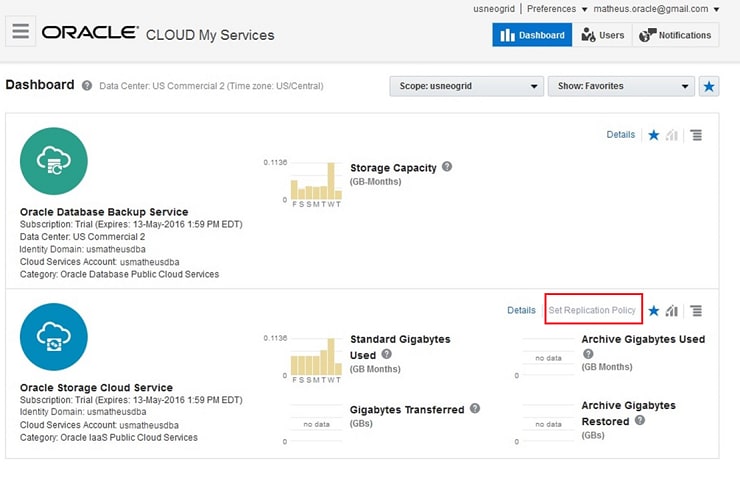This screenshot has height=487, width=740.
Task: Click the Oracle Storage Cloud Service icon
Action: coord(54,337)
